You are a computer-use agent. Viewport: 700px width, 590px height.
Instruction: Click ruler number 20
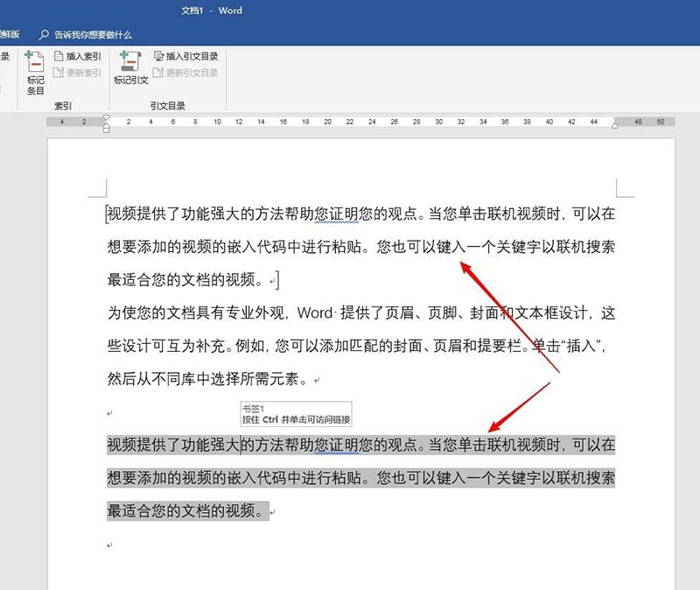[327, 122]
